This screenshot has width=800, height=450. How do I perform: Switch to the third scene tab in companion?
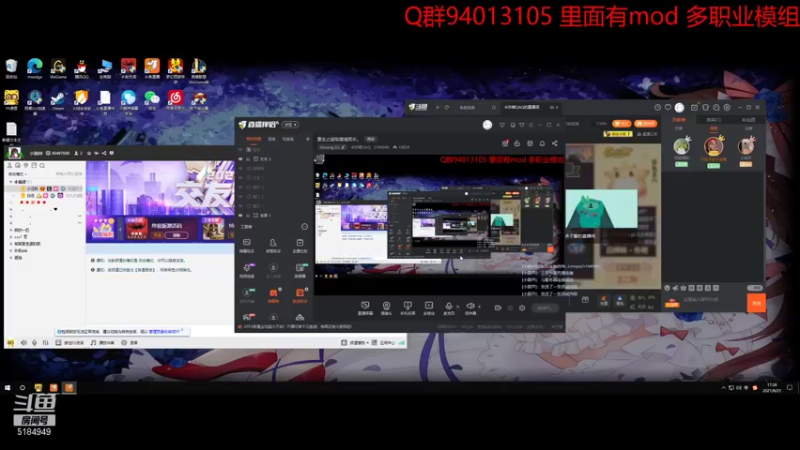(x=288, y=139)
